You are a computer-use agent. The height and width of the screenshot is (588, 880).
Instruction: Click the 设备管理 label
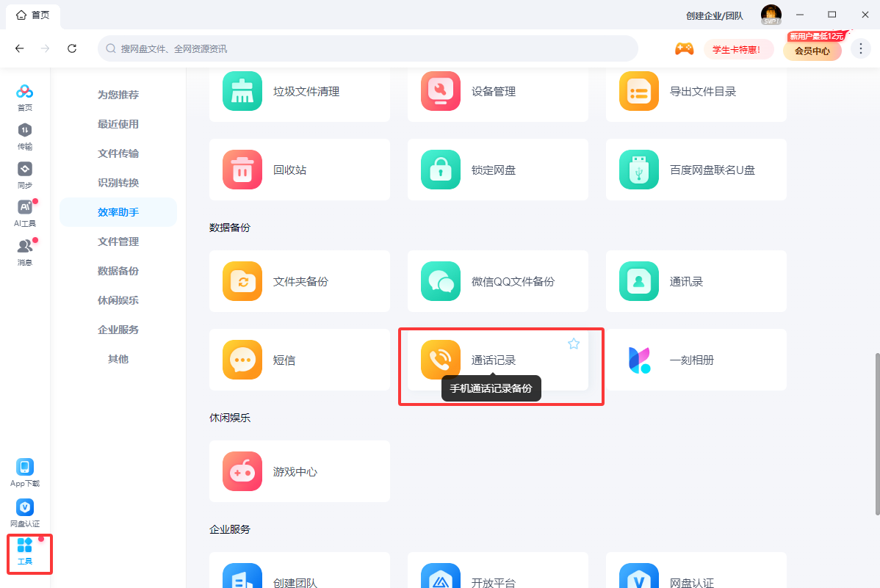[494, 92]
